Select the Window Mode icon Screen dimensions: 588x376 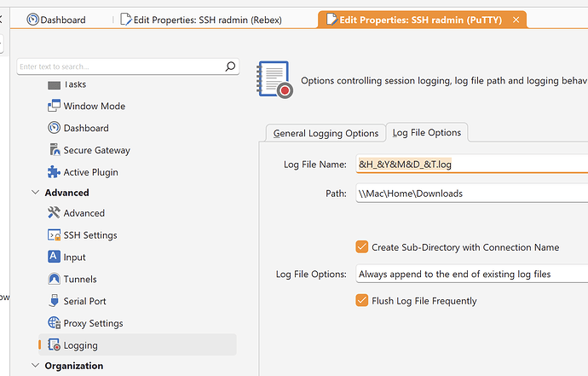[x=55, y=106]
